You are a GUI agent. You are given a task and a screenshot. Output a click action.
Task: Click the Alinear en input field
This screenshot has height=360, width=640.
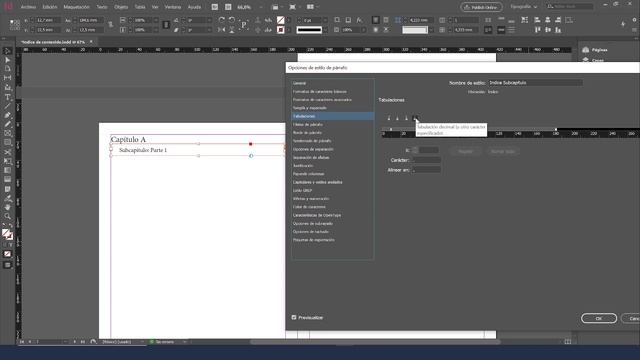426,170
